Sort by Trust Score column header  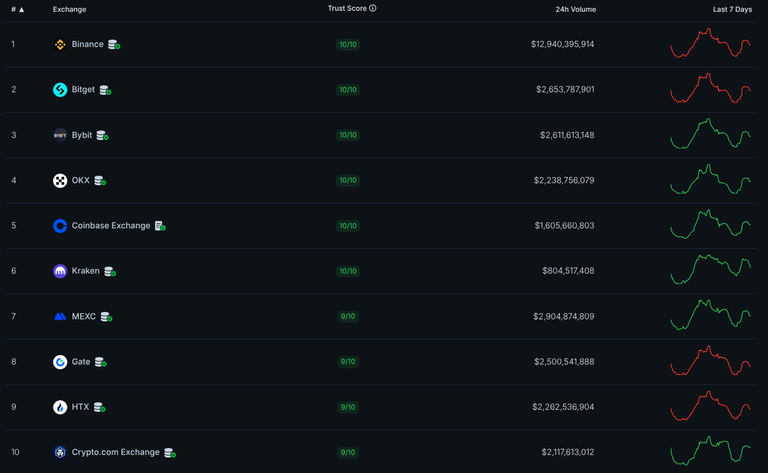click(347, 8)
